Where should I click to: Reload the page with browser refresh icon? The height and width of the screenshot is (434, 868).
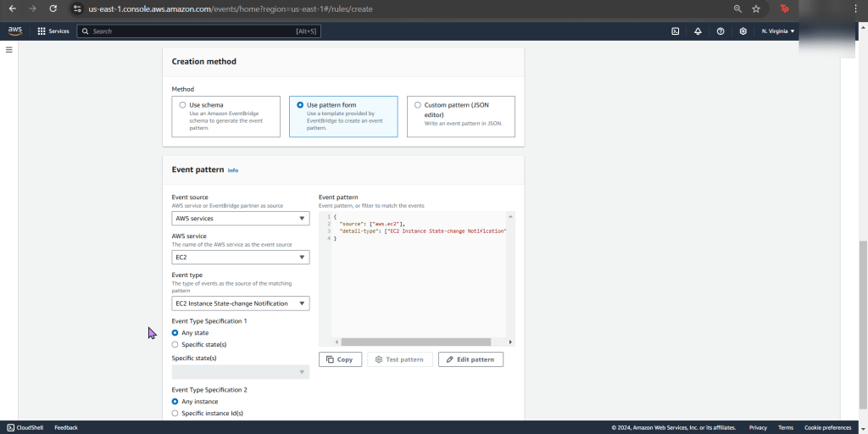click(x=53, y=8)
